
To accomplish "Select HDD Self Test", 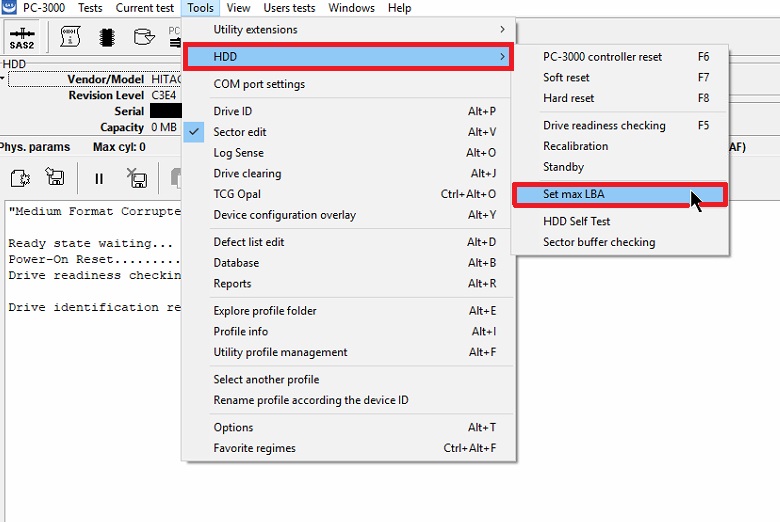I will (x=620, y=221).
